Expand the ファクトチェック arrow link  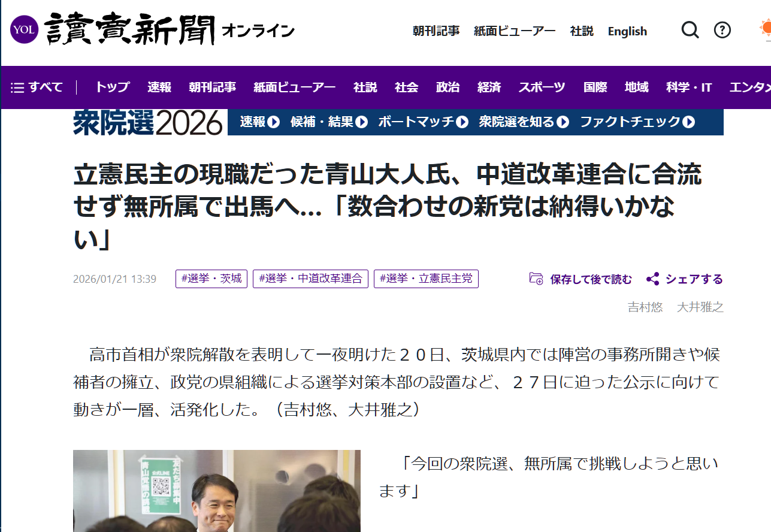click(x=689, y=122)
